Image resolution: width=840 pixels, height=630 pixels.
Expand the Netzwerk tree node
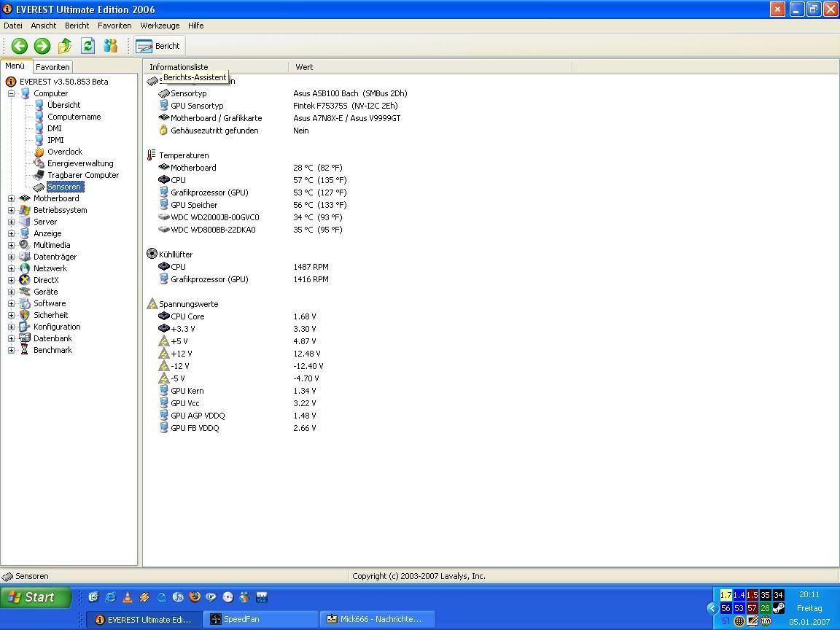(x=11, y=268)
